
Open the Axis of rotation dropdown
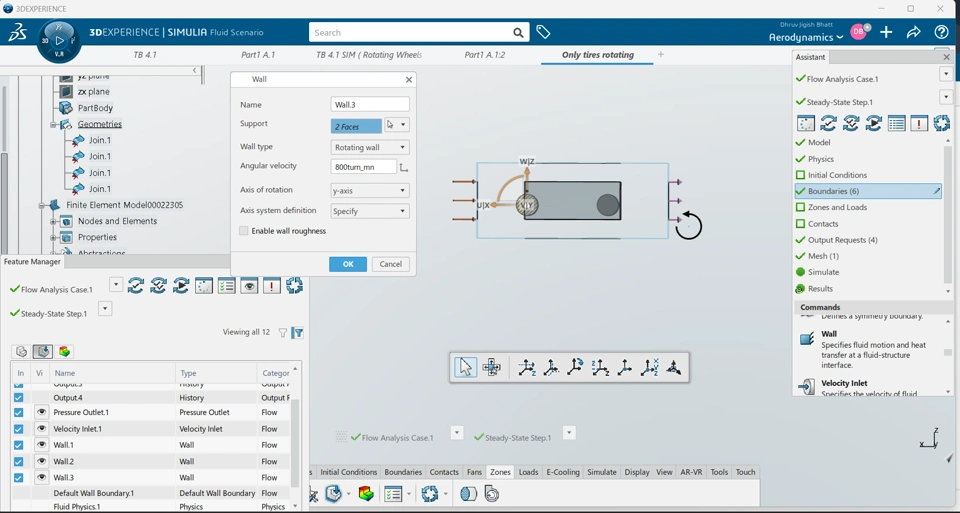[x=370, y=190]
